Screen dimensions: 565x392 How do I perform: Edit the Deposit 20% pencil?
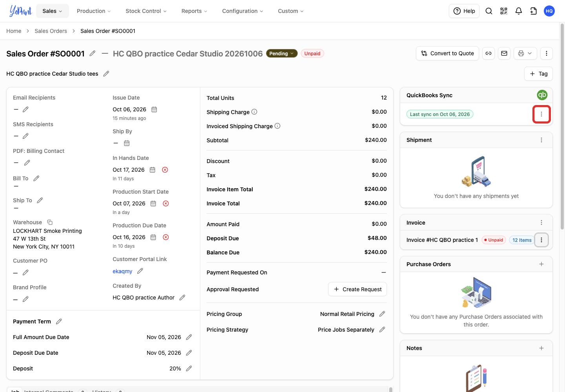tap(189, 368)
